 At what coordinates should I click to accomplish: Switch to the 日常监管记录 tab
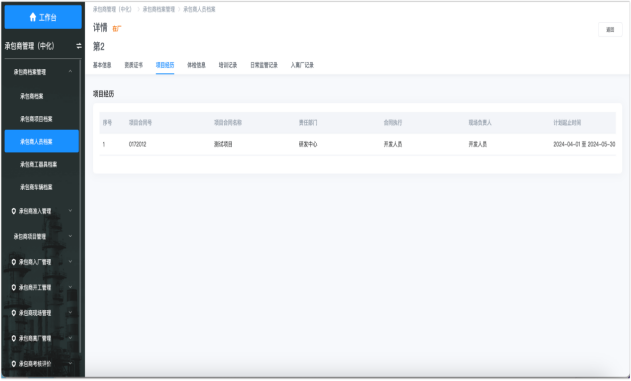pyautogui.click(x=264, y=65)
